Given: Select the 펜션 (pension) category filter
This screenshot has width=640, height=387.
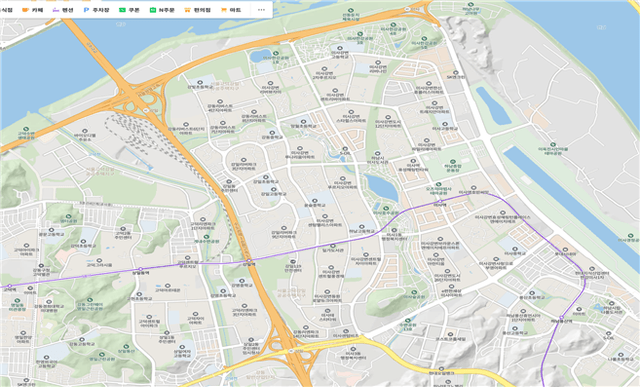Looking at the screenshot, I should (63, 10).
